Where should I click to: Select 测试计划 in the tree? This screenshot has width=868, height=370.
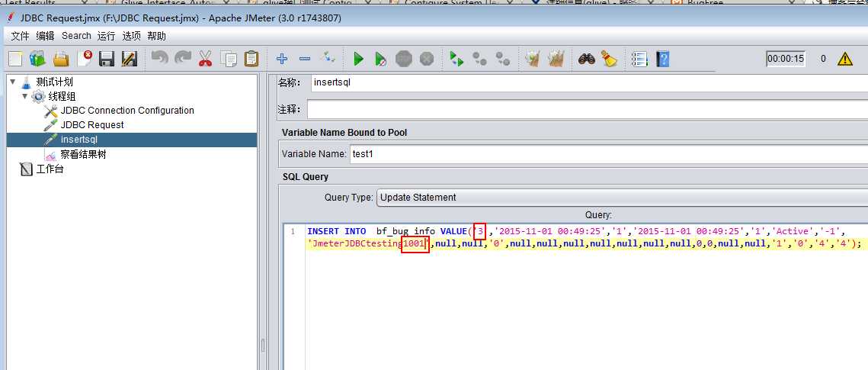(54, 82)
